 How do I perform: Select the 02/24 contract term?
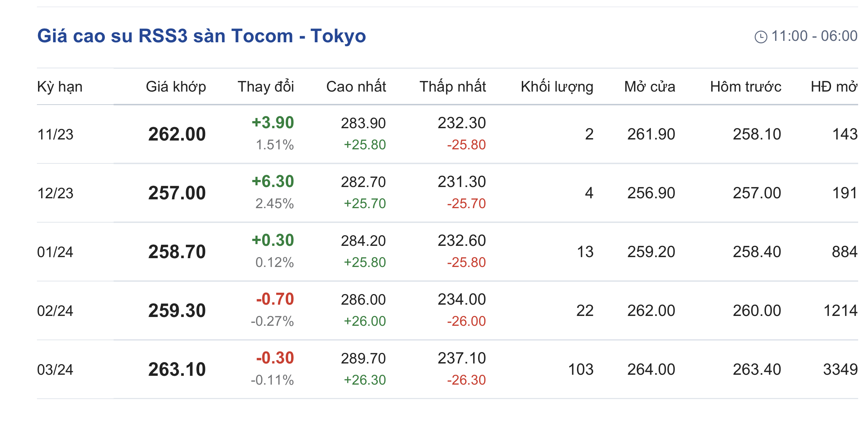coord(55,311)
